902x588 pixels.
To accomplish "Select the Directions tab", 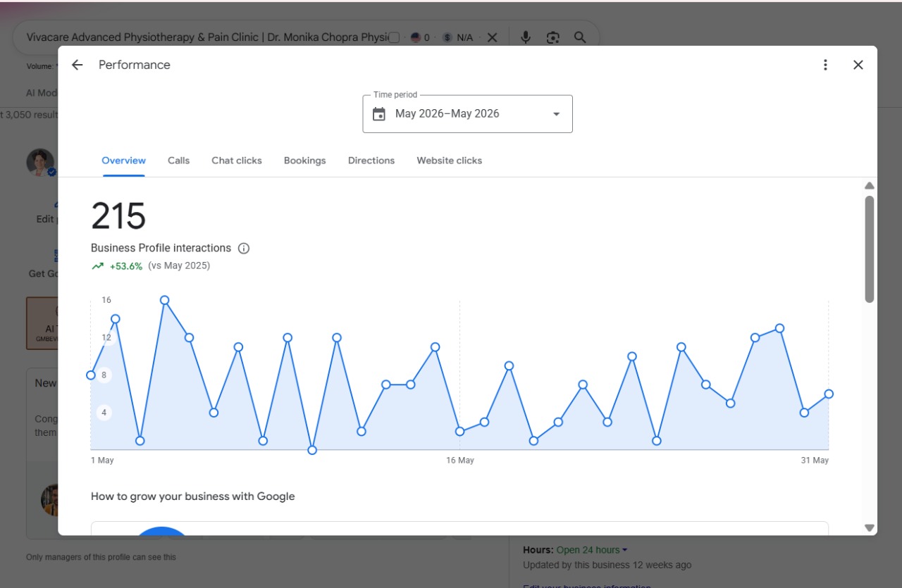I will (371, 161).
